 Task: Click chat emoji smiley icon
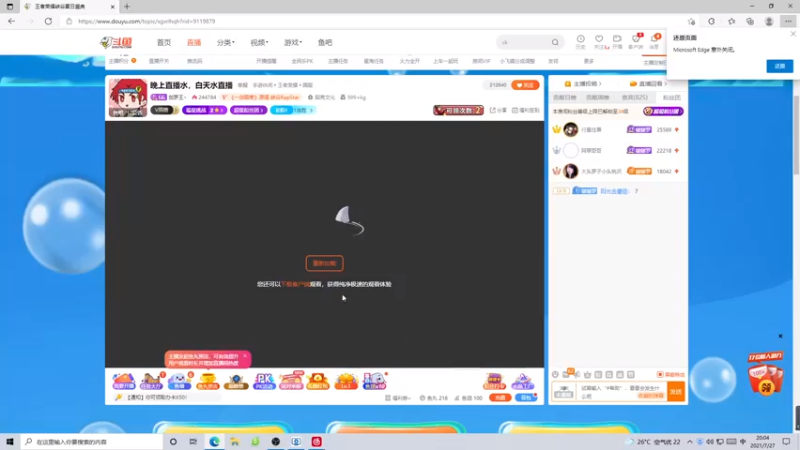[555, 374]
